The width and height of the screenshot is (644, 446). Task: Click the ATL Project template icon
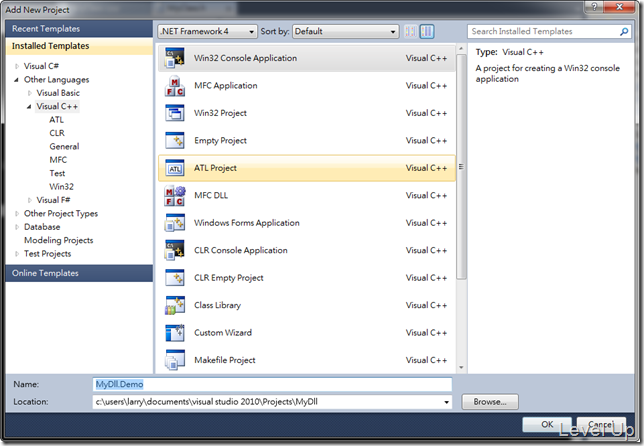tap(175, 168)
